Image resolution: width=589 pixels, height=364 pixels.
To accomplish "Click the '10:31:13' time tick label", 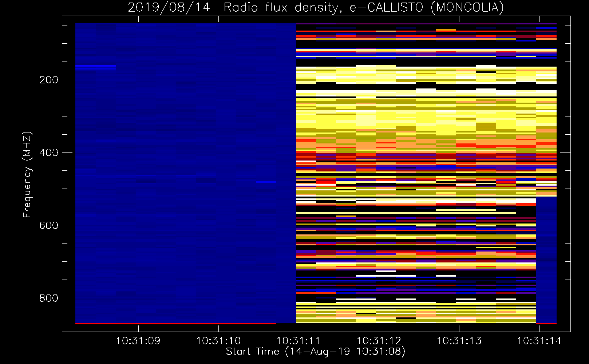I will tap(459, 341).
